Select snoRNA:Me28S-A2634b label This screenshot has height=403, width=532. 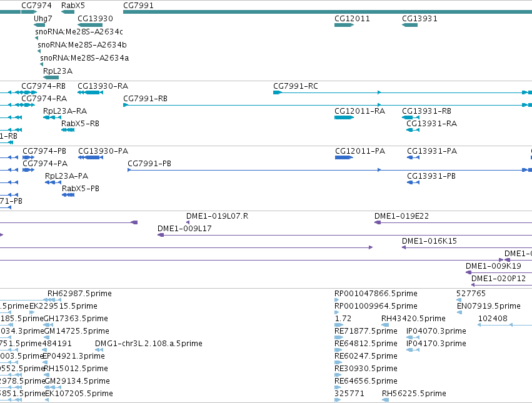pos(82,45)
